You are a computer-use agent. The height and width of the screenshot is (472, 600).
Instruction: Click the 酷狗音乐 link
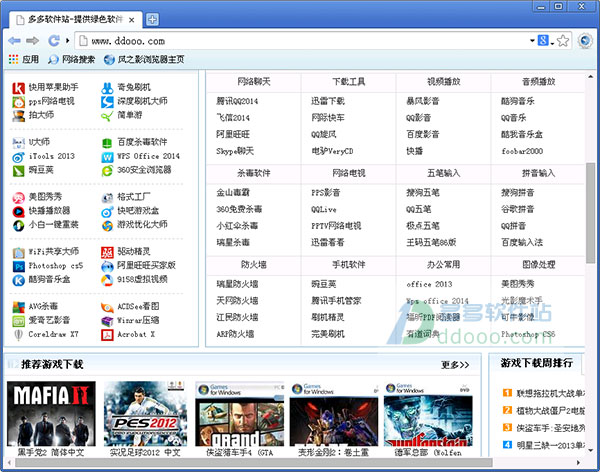(x=517, y=101)
